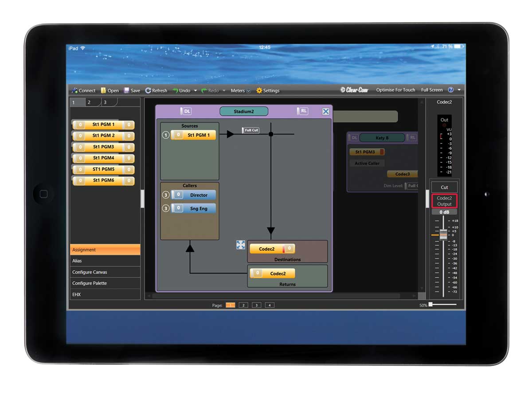Viewport: 532px width, 396px height.
Task: Open Settings via the gear icon
Action: tap(259, 90)
